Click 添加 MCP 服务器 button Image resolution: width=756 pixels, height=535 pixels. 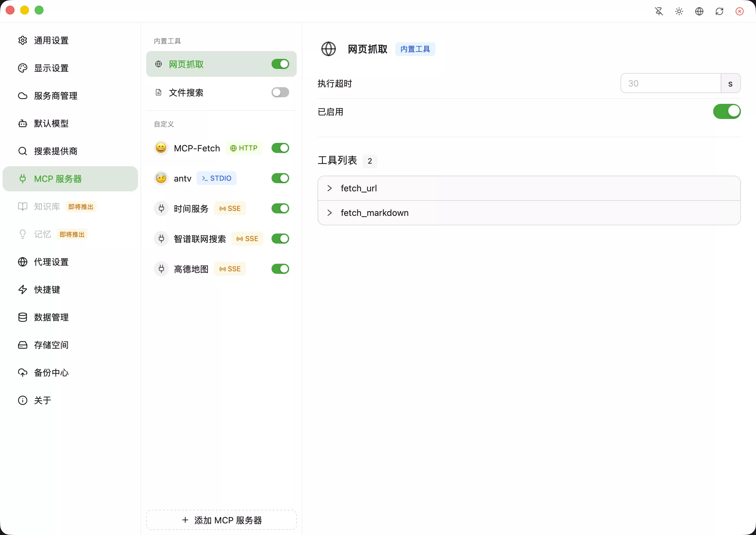click(221, 520)
